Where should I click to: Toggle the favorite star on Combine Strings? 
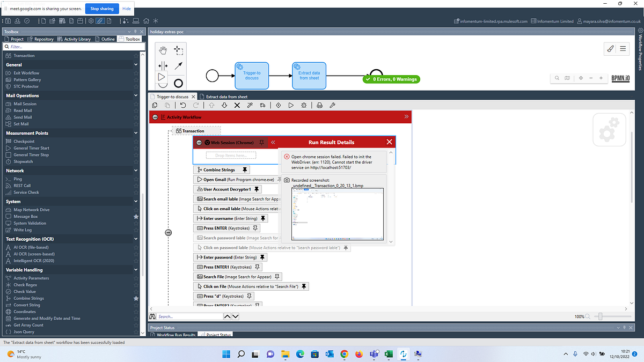point(136,298)
